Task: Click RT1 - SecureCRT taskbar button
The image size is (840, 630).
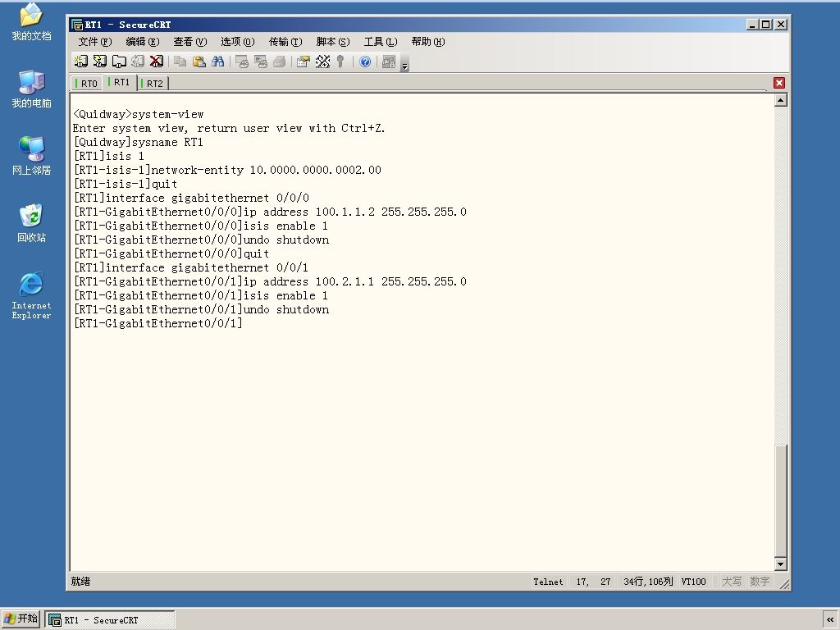Action: [x=110, y=620]
